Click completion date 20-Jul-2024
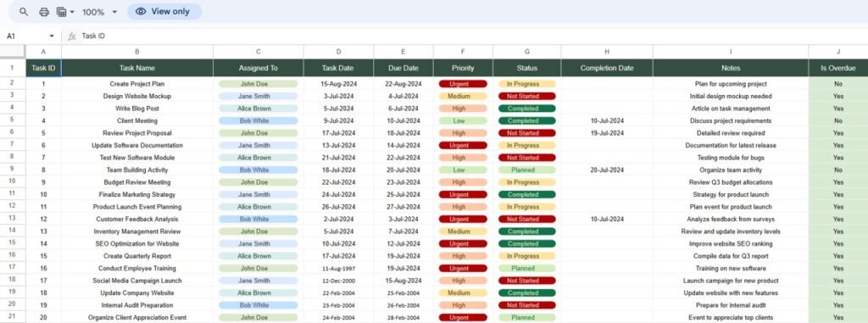Image resolution: width=868 pixels, height=323 pixels. click(x=607, y=170)
